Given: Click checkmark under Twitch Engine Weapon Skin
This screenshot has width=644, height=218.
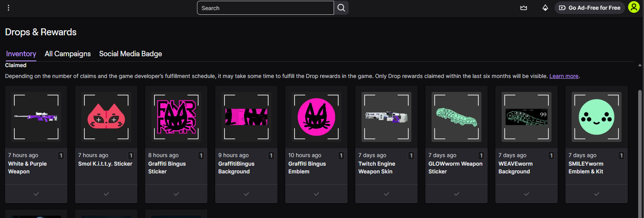Looking at the screenshot, I should coord(386,194).
